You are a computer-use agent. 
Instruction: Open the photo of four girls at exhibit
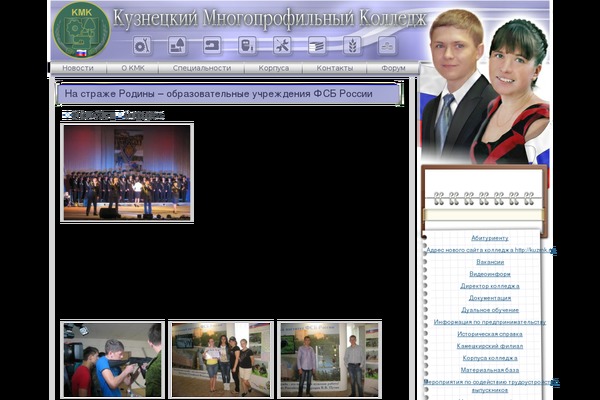221,359
